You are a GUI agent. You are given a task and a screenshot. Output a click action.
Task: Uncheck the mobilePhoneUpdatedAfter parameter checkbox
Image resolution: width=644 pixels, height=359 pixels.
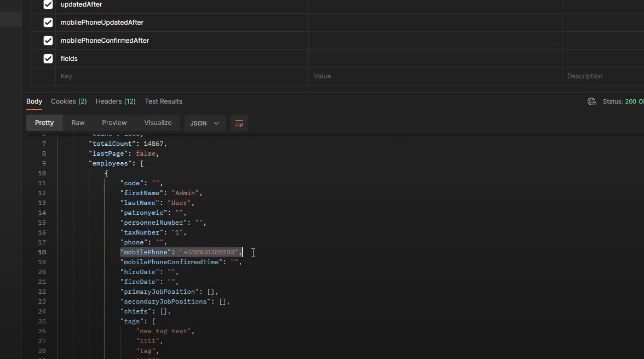48,22
